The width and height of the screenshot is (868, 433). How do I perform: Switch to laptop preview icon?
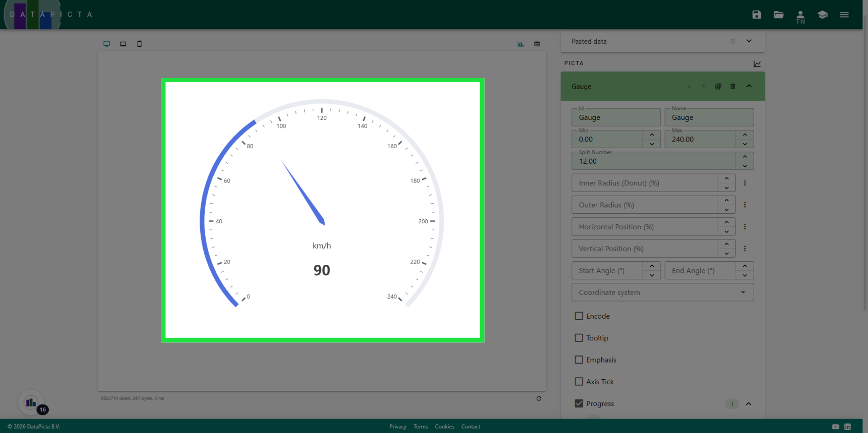123,44
